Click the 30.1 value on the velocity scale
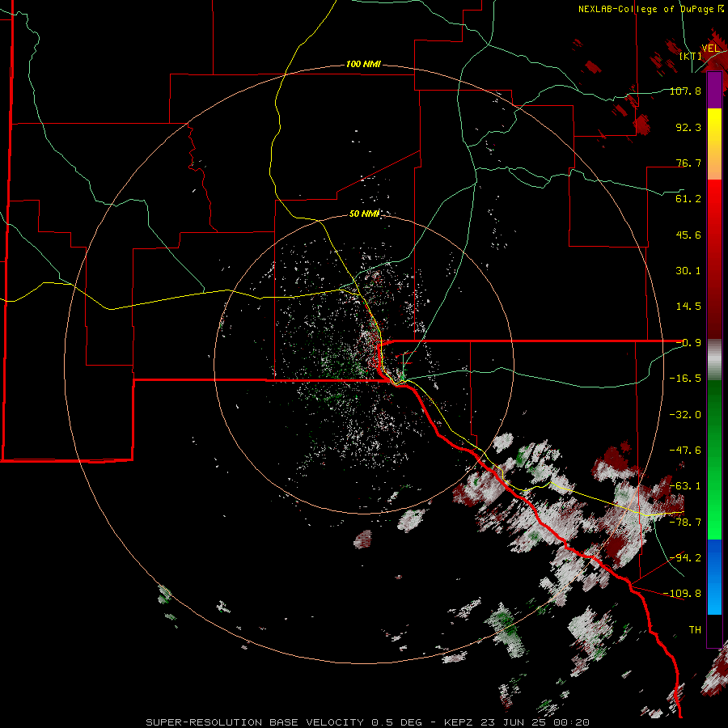This screenshot has width=728, height=728. (688, 271)
